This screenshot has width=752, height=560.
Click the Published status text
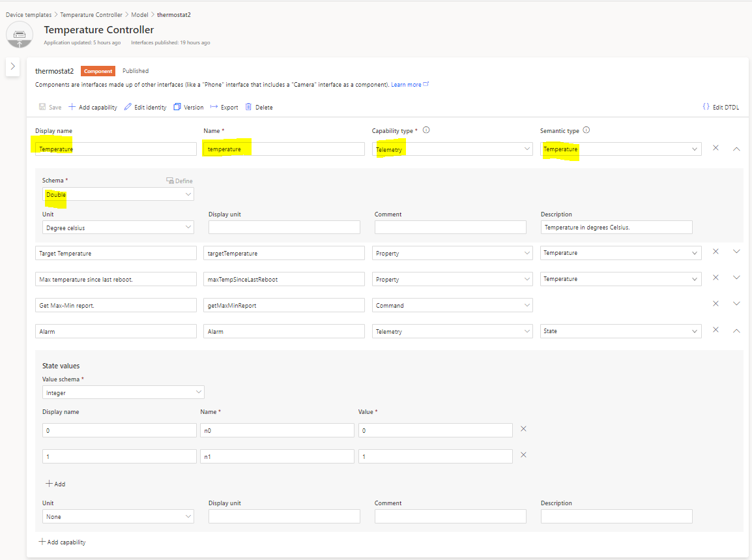click(136, 70)
